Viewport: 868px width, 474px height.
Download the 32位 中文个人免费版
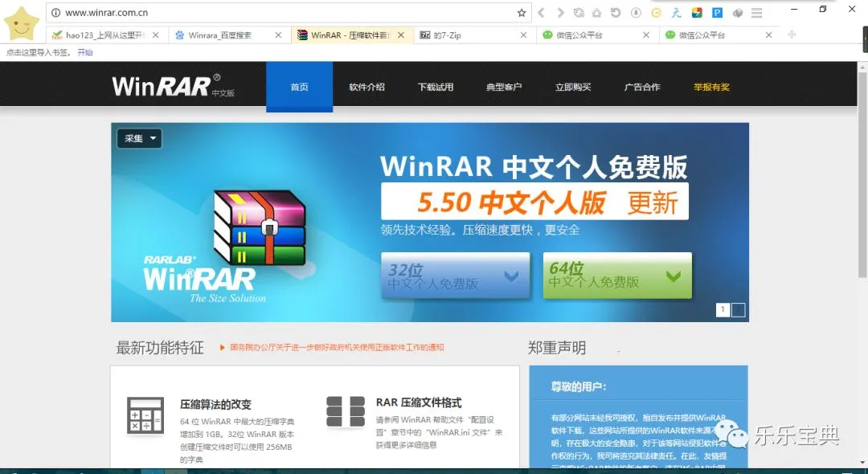pos(455,276)
